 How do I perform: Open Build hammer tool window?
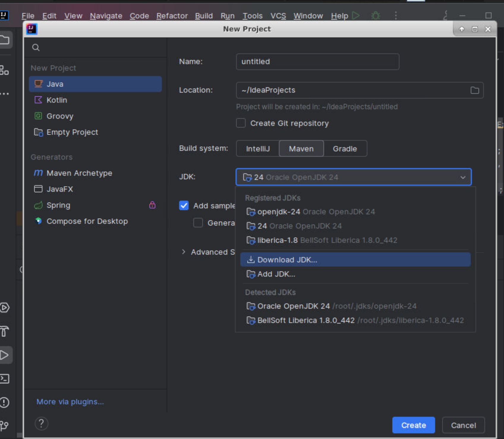point(4,331)
